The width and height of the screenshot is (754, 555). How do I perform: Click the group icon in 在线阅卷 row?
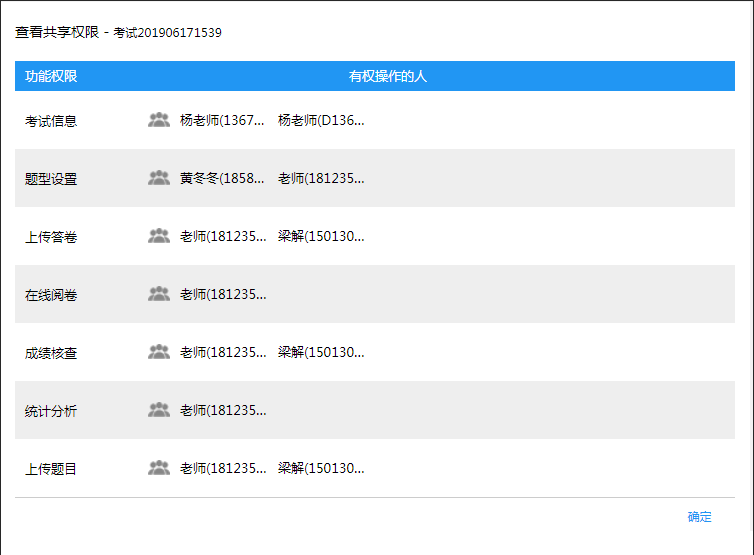click(159, 294)
